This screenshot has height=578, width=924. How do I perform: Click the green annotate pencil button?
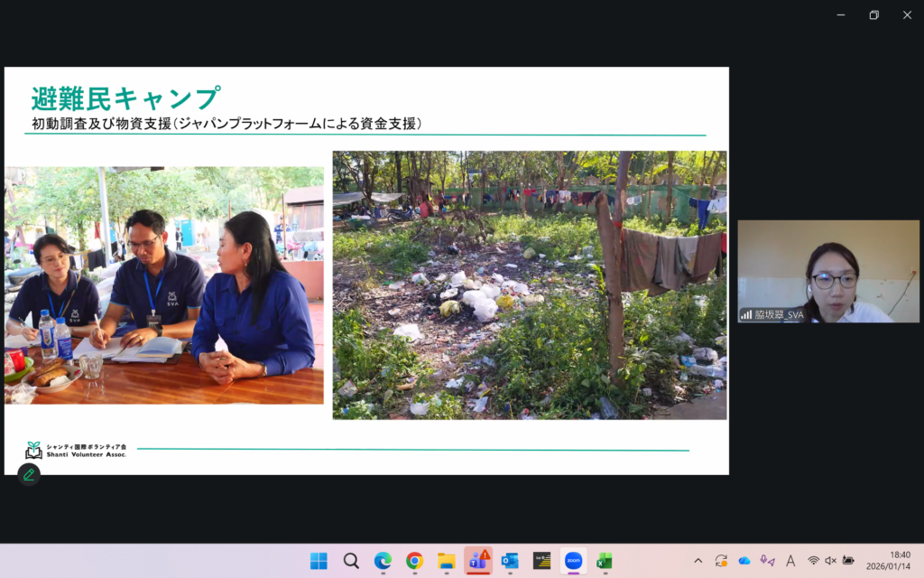29,474
